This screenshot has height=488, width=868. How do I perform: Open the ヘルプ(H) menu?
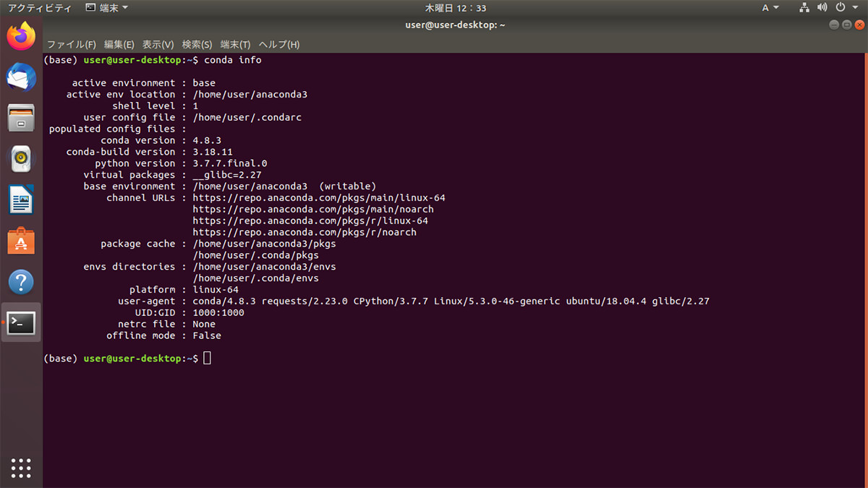[278, 44]
